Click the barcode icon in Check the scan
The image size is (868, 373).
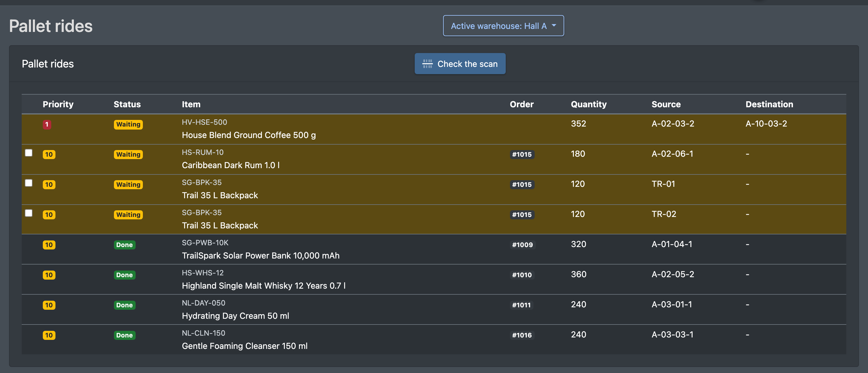pyautogui.click(x=427, y=64)
